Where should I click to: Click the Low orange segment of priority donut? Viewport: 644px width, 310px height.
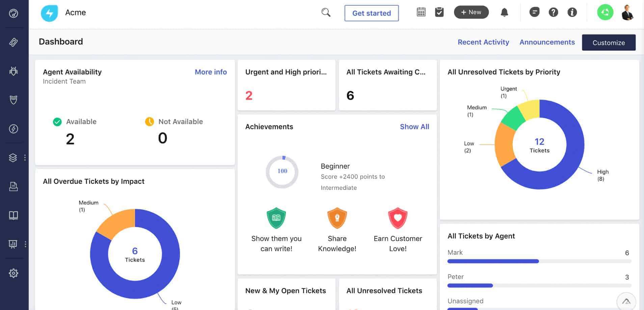[x=504, y=144]
